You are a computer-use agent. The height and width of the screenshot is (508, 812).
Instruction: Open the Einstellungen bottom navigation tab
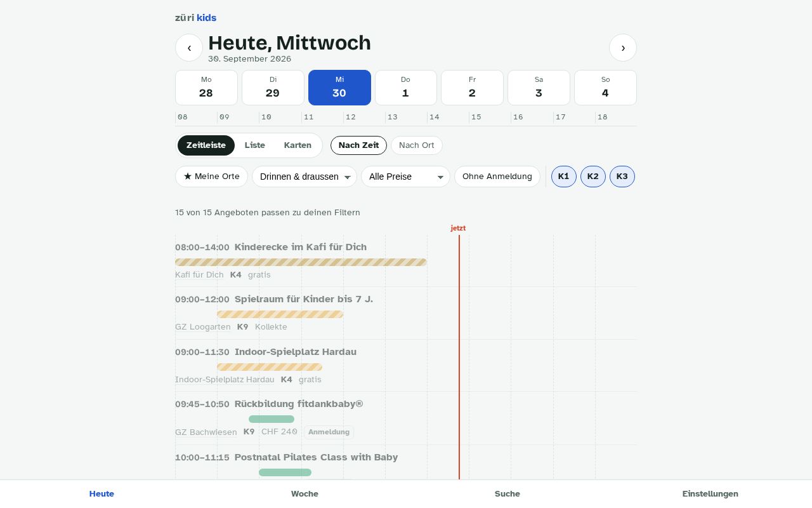point(710,494)
